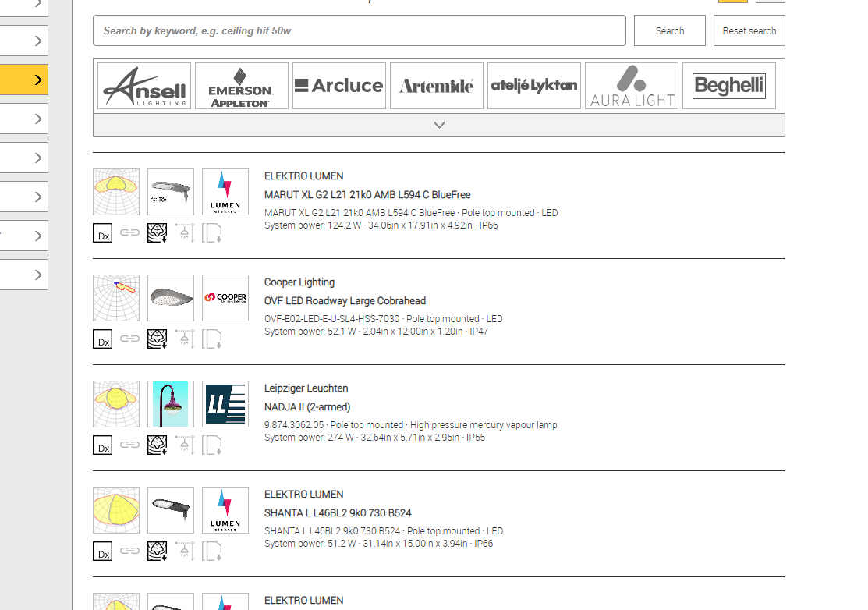Expand the manufacturer logo list
The height and width of the screenshot is (610, 868).
point(439,125)
